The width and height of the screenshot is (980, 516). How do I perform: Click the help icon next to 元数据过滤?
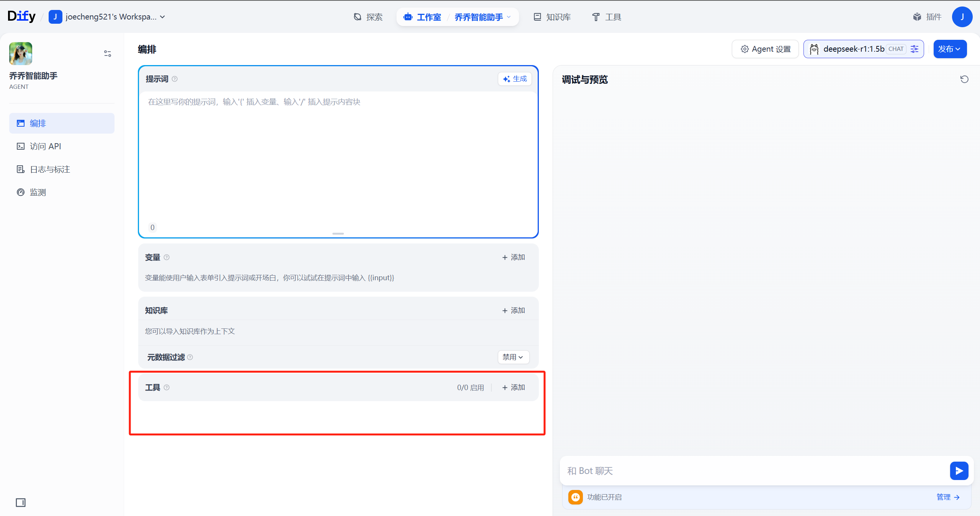click(190, 357)
